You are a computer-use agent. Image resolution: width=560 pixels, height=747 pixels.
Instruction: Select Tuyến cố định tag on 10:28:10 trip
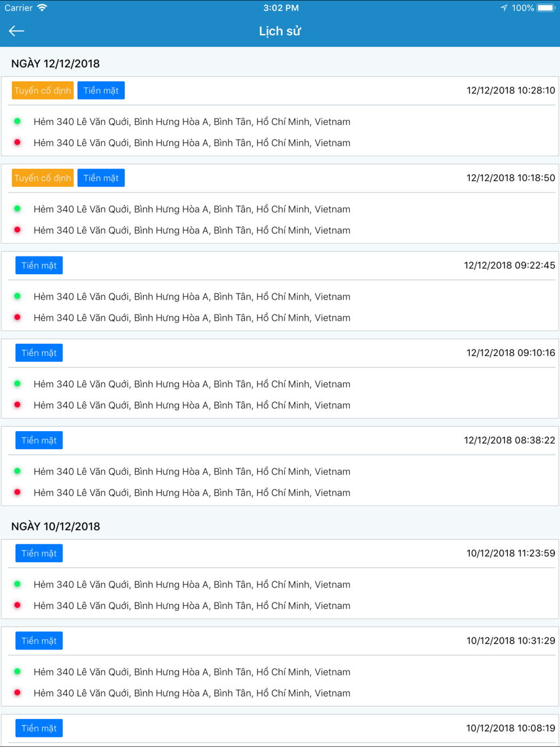[x=43, y=91]
